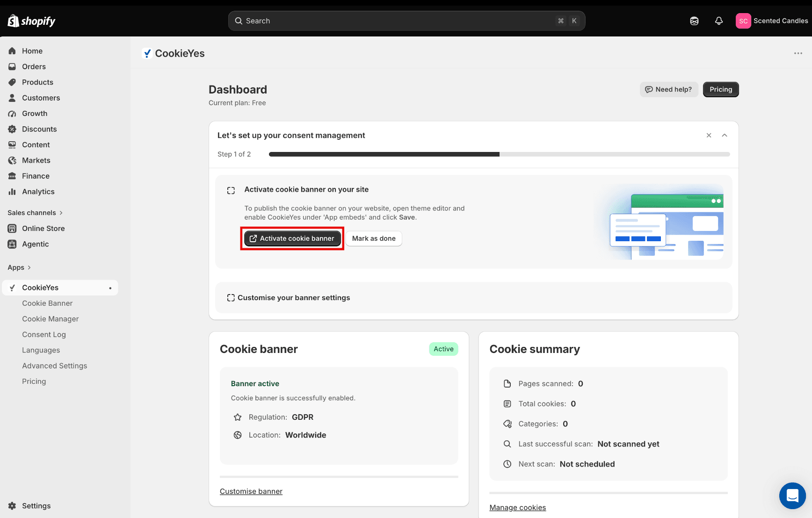This screenshot has width=812, height=518.
Task: Click the Total cookies list icon
Action: coord(507,404)
